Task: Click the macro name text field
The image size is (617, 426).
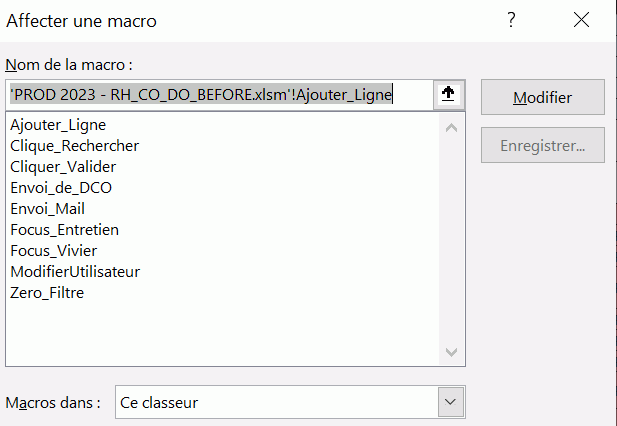Action: coord(218,94)
